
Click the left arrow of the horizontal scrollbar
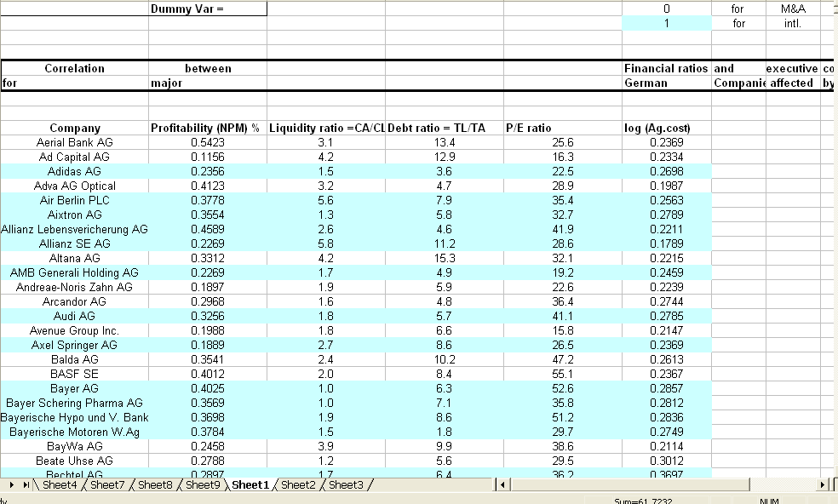click(501, 484)
